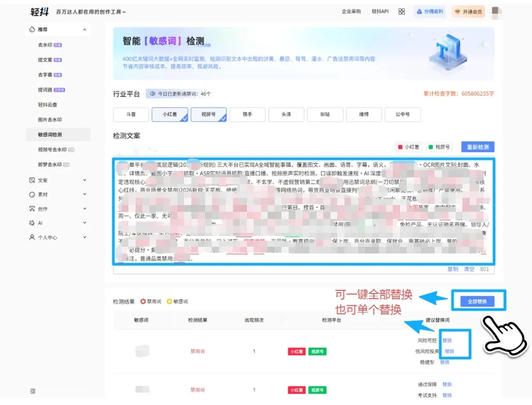
Task: Click 复制 below the text box
Action: [x=453, y=269]
